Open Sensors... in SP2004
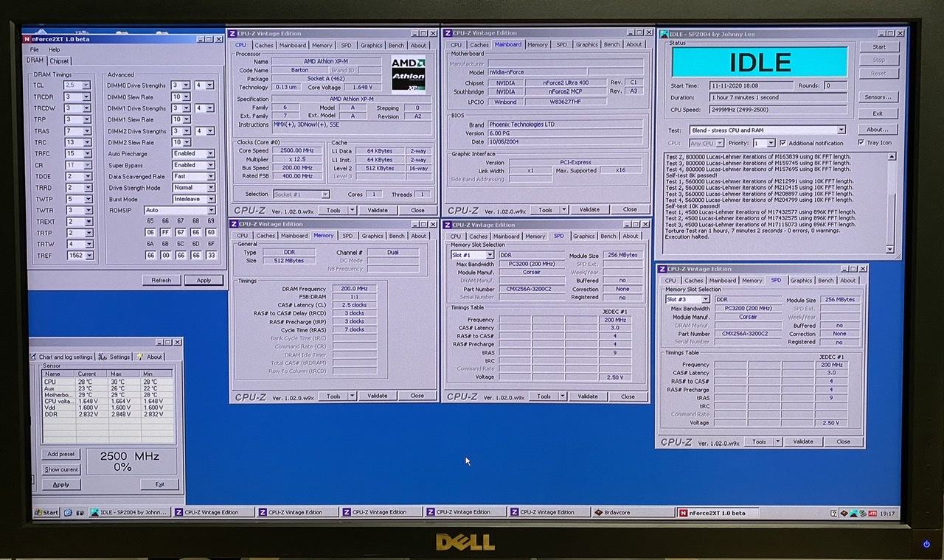944x560 pixels. 879,97
